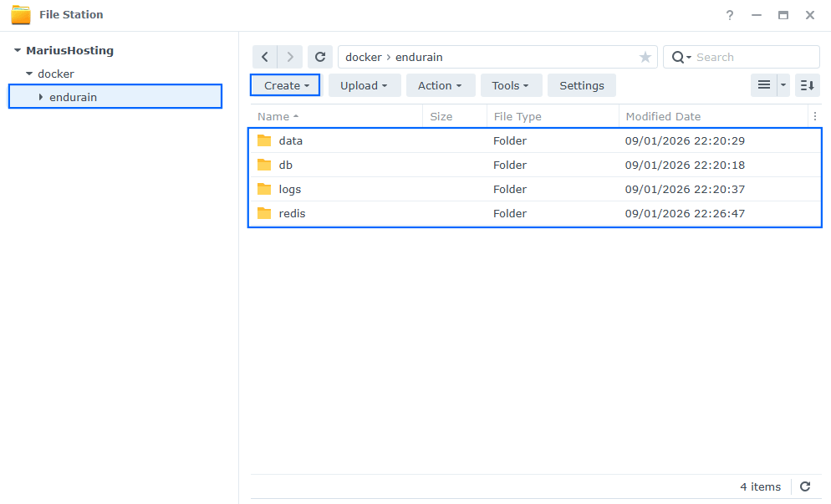Sort by the File Type column header
This screenshot has width=831, height=504.
click(x=553, y=116)
